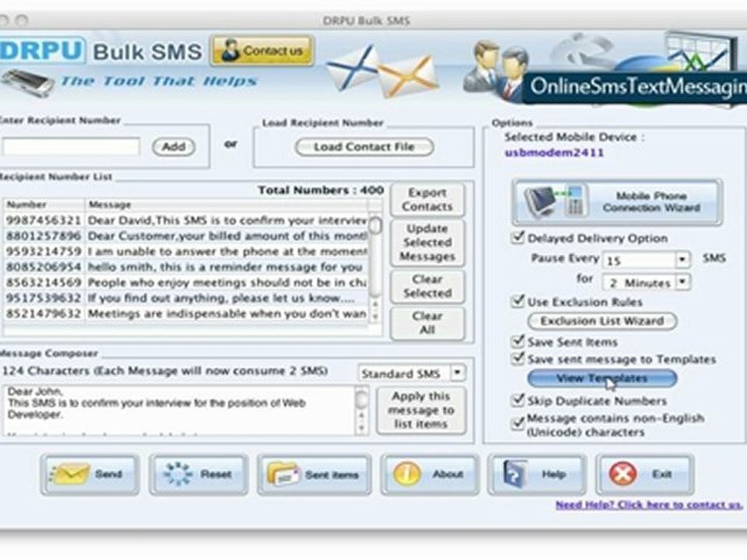Click Export Contacts button
This screenshot has height=560, width=747.
(427, 200)
